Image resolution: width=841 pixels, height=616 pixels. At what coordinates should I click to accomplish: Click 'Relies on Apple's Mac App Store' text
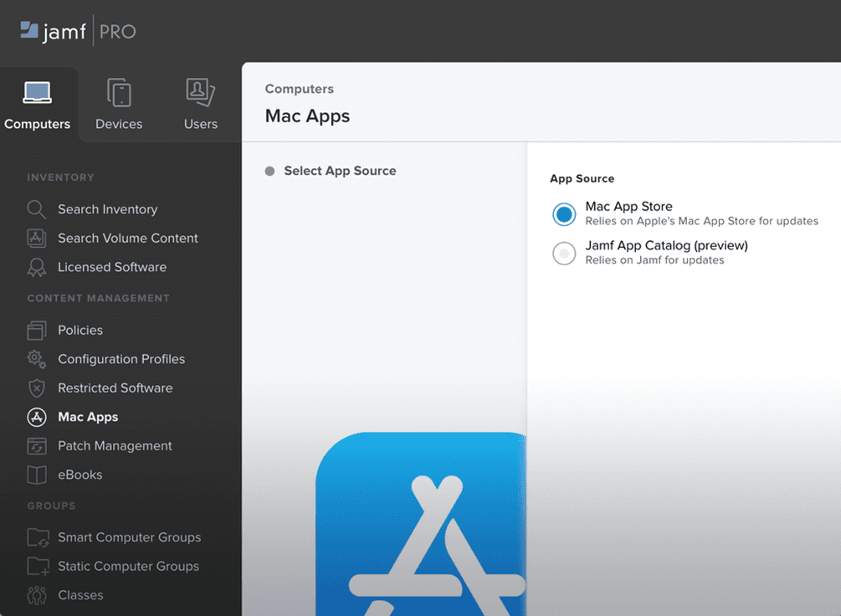point(701,221)
